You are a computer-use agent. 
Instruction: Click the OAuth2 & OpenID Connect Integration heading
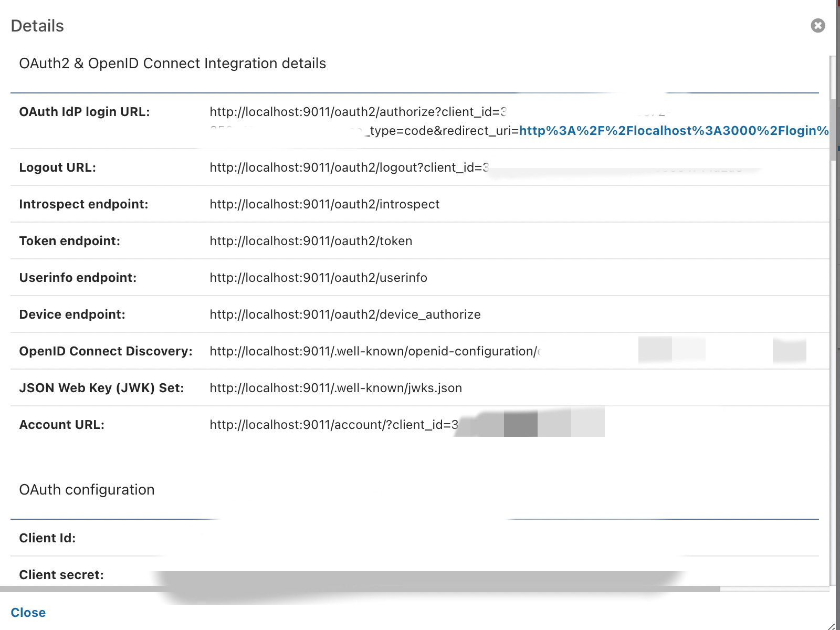[172, 64]
